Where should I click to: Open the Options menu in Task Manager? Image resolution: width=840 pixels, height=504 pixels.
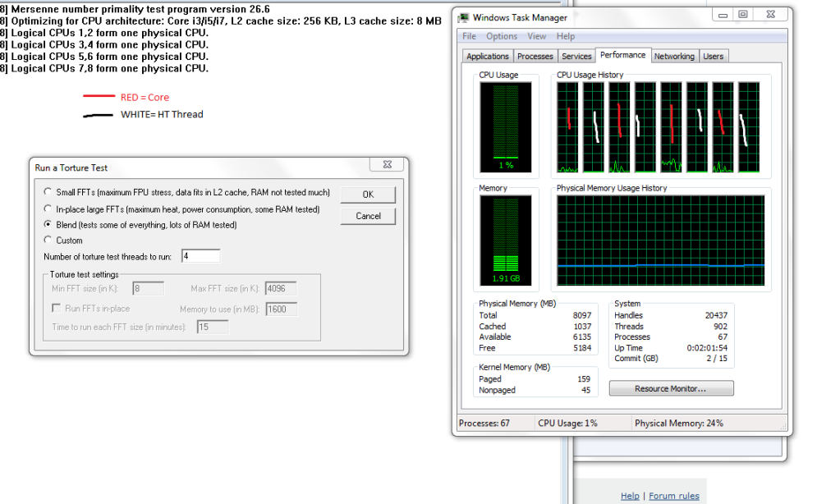coord(502,36)
